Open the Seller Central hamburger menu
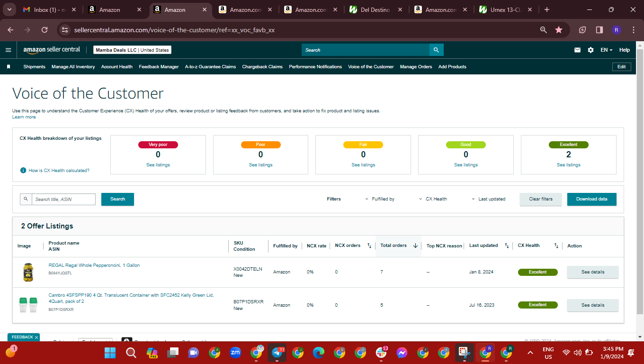This screenshot has width=644, height=364. (x=8, y=50)
